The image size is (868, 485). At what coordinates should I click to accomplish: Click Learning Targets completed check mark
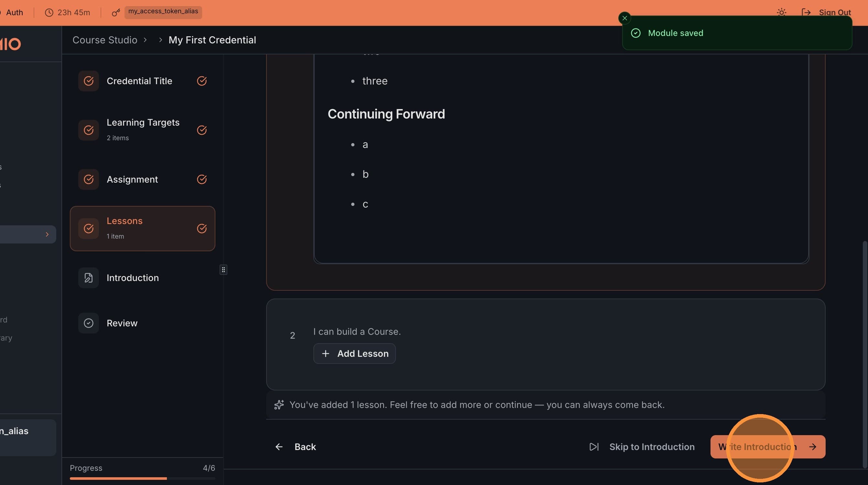[201, 130]
